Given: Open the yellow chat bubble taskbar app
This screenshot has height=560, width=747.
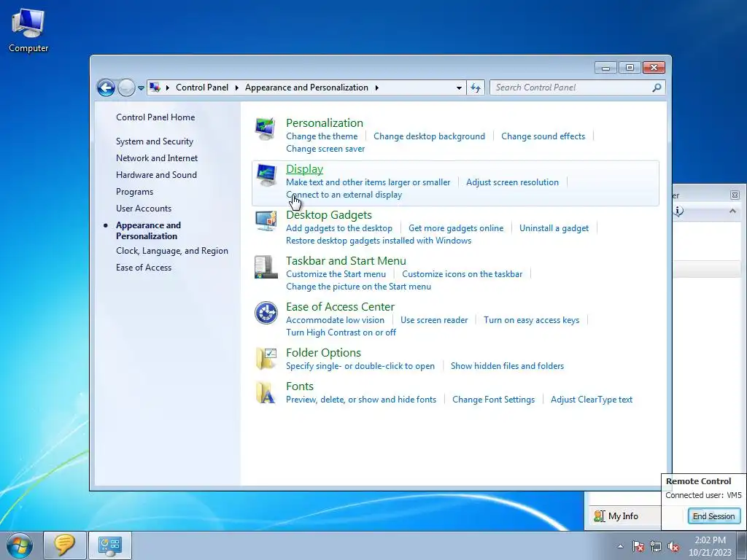Looking at the screenshot, I should [x=65, y=545].
